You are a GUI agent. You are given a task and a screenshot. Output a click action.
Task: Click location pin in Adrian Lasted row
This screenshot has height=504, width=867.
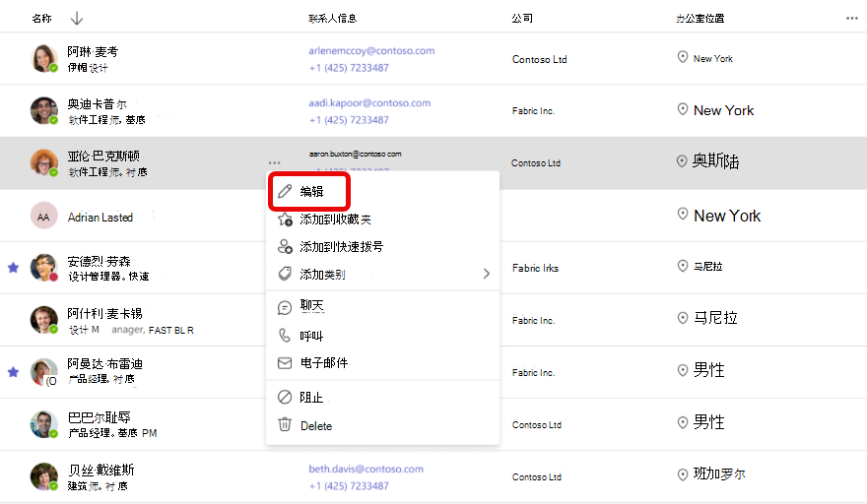[x=683, y=214]
